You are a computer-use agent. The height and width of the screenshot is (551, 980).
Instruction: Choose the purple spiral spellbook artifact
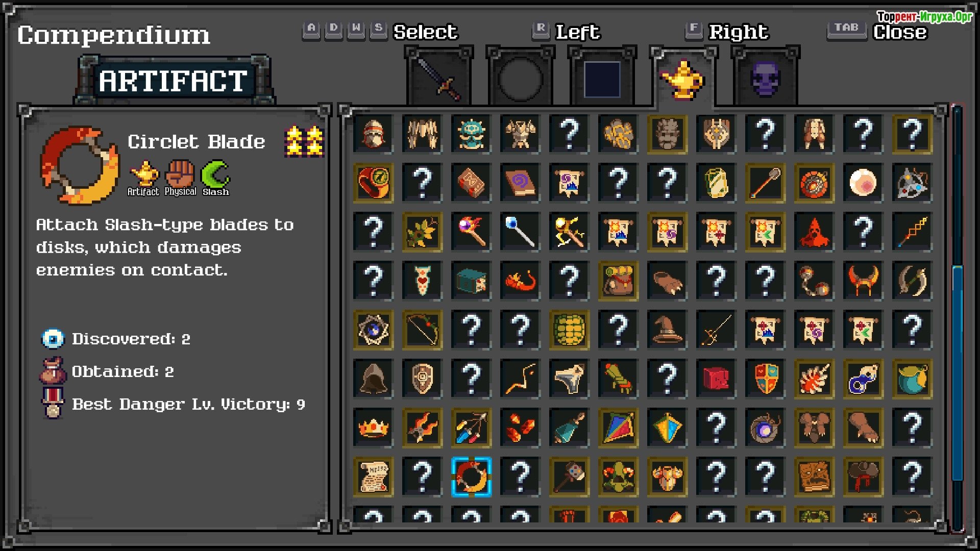pyautogui.click(x=520, y=183)
